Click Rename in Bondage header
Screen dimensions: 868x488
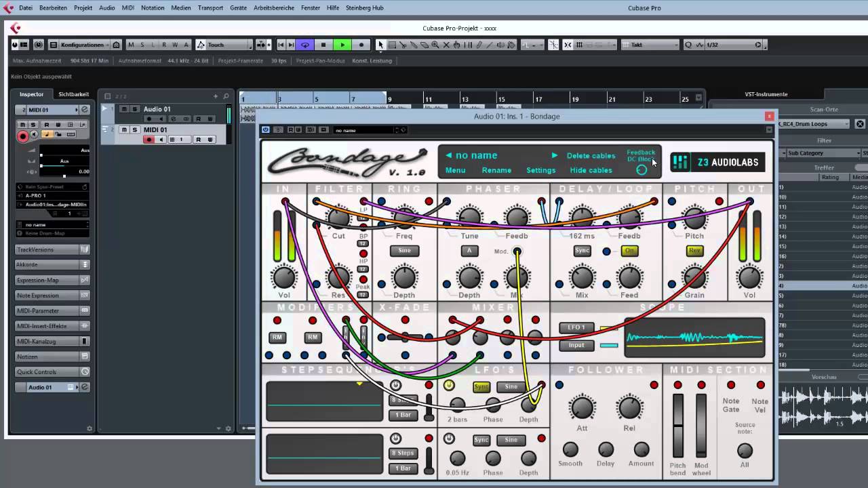click(496, 170)
